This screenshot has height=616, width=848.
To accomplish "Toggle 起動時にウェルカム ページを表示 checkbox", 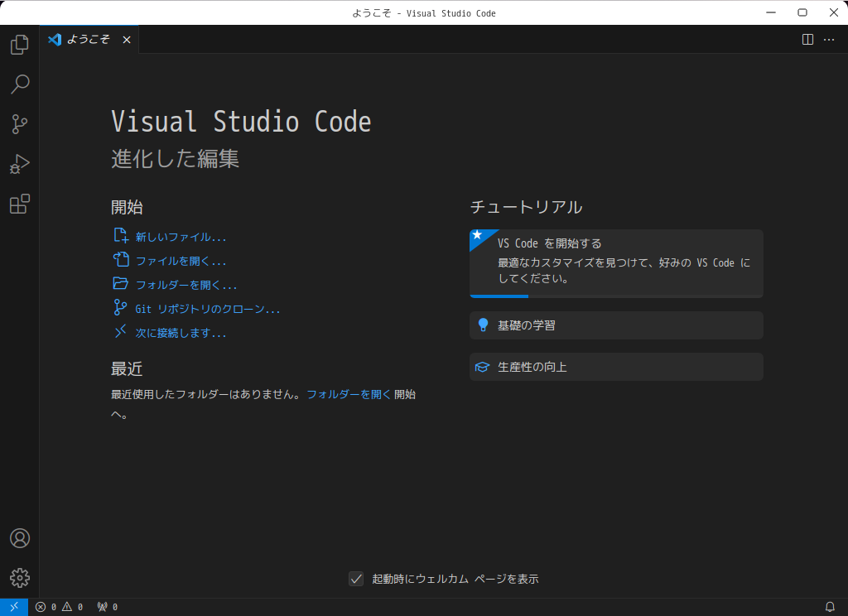I will (356, 579).
